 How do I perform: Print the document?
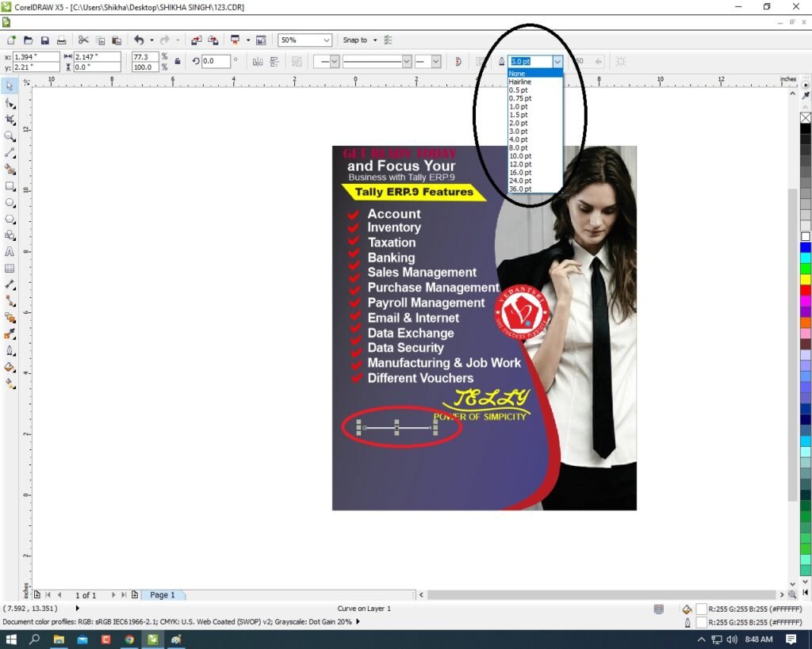61,40
